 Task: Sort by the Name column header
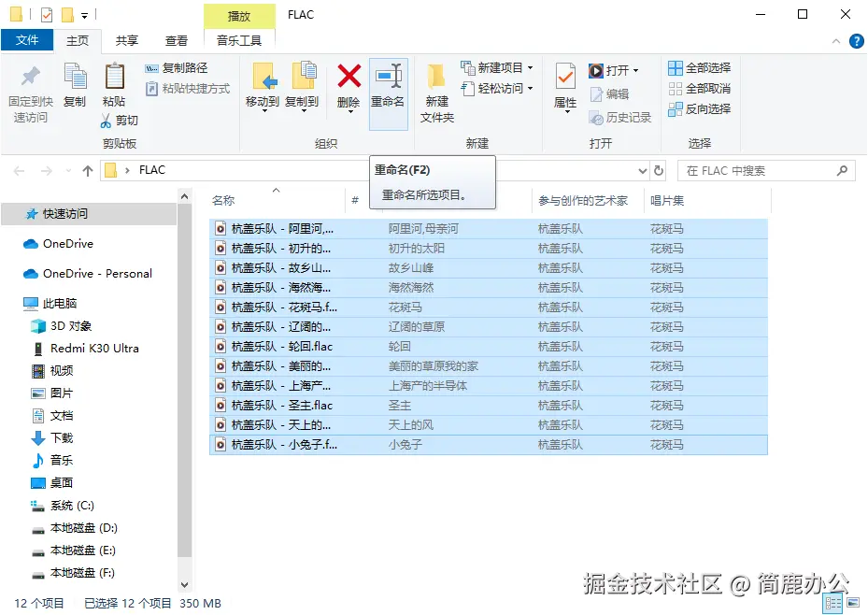click(223, 200)
